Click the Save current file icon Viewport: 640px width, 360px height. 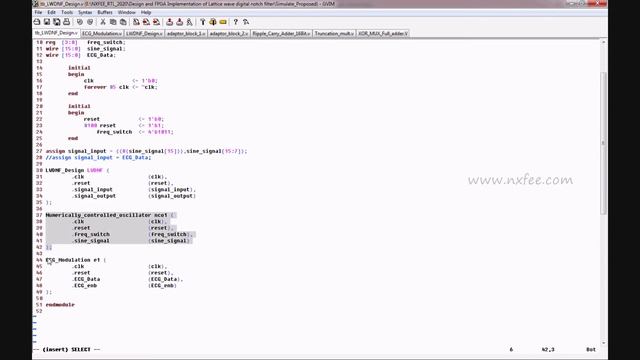click(47, 22)
